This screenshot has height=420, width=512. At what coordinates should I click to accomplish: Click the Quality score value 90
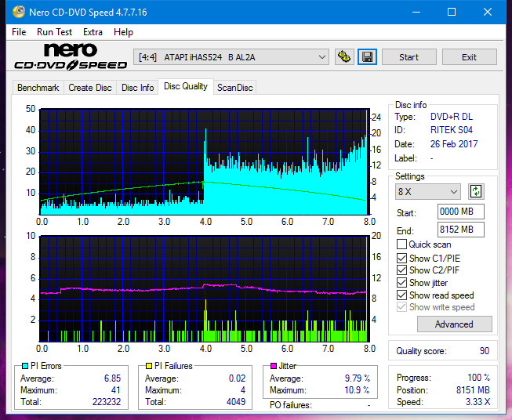pos(485,351)
